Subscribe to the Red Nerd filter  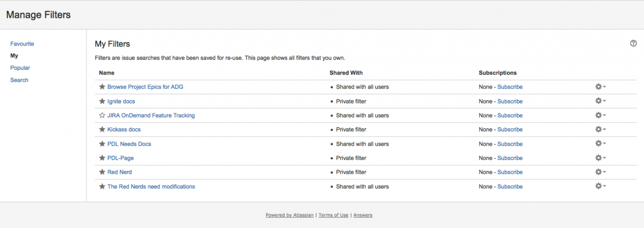coord(510,172)
